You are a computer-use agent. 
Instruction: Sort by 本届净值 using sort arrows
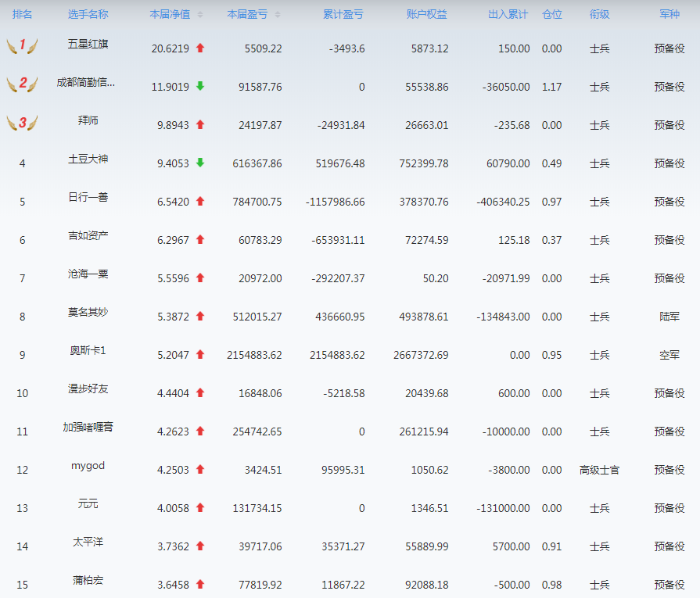(200, 15)
